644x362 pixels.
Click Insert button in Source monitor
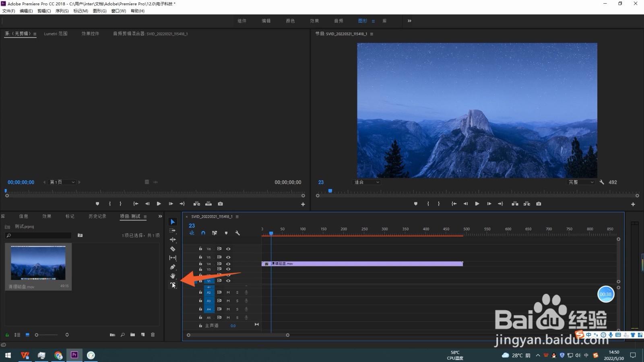coord(197,204)
